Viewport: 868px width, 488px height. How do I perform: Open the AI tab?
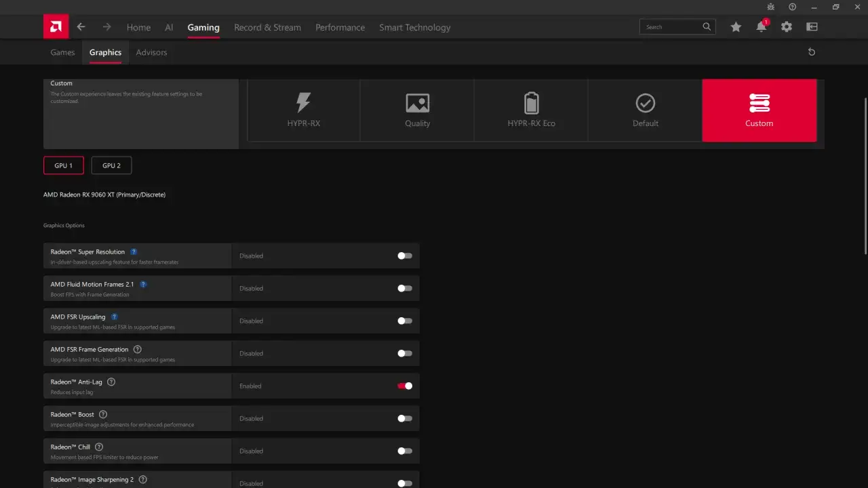[x=169, y=28]
